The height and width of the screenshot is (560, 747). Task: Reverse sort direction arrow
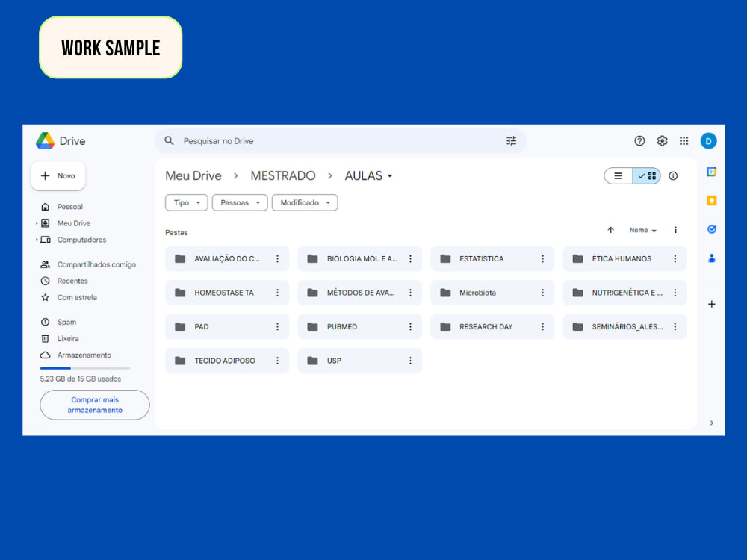point(610,230)
